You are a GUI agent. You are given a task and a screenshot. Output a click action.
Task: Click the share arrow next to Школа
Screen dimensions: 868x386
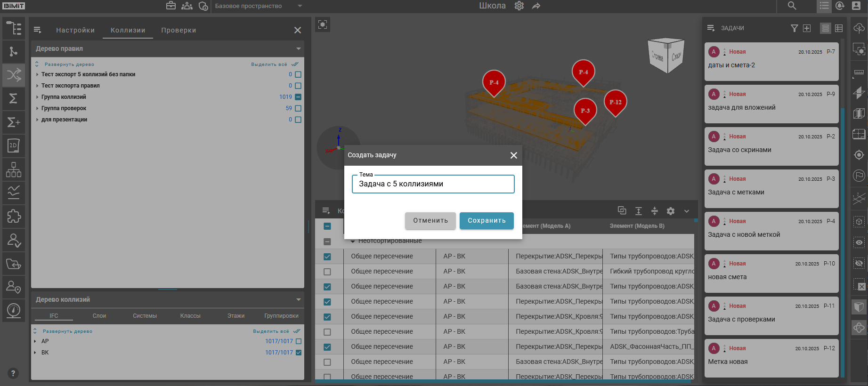coord(536,6)
